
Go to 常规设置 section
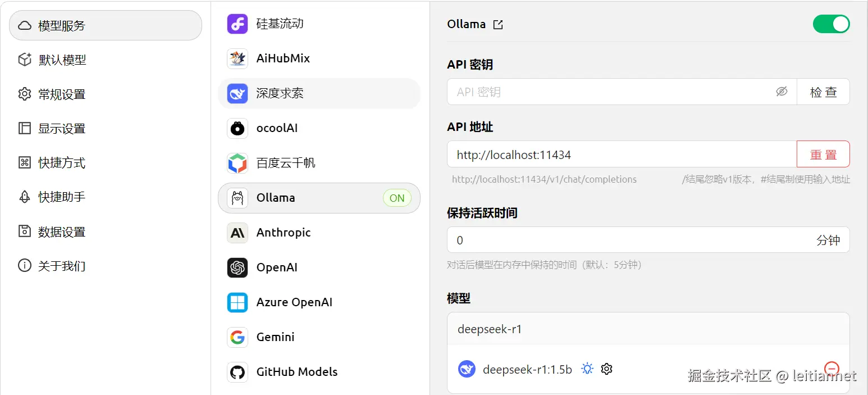[106, 94]
